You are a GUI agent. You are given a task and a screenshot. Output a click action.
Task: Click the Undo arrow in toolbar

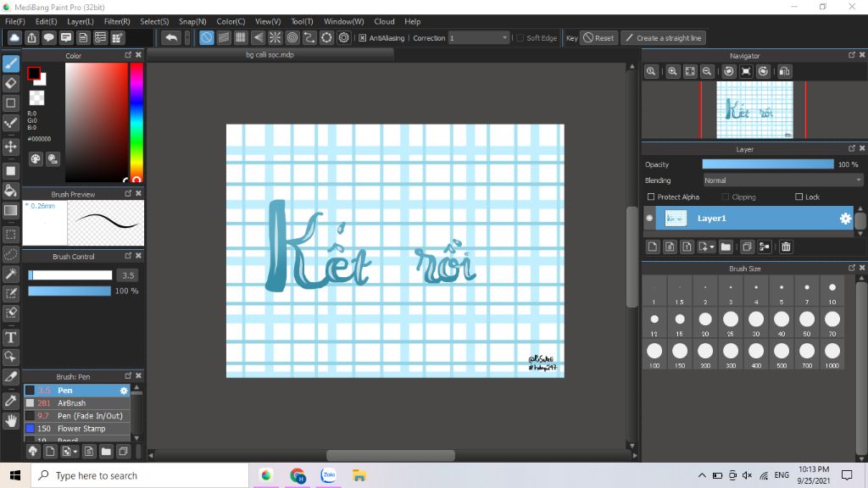click(x=171, y=37)
